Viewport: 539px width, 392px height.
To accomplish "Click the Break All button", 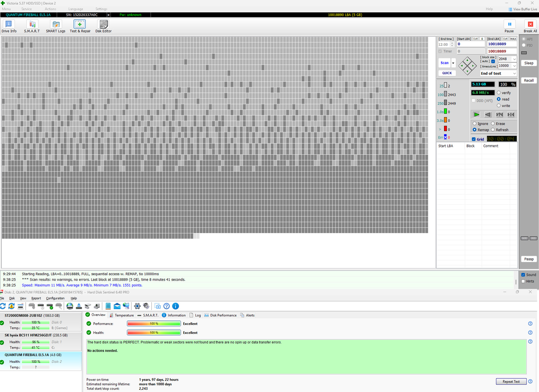I will coord(530,26).
